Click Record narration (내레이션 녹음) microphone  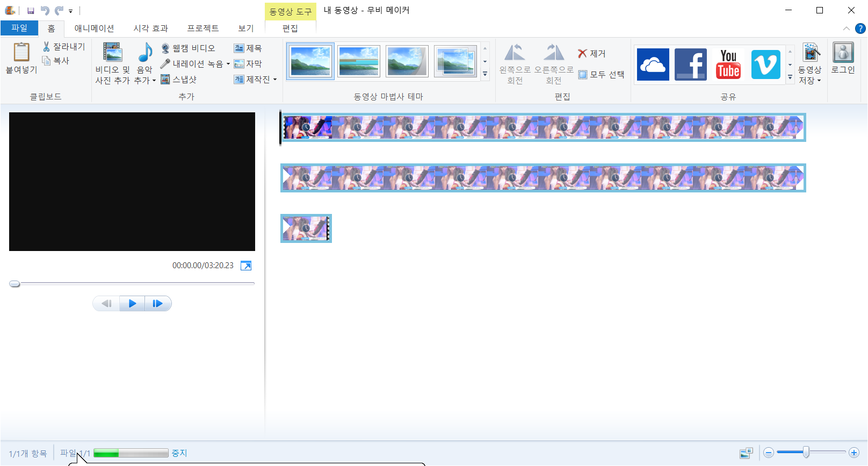165,64
